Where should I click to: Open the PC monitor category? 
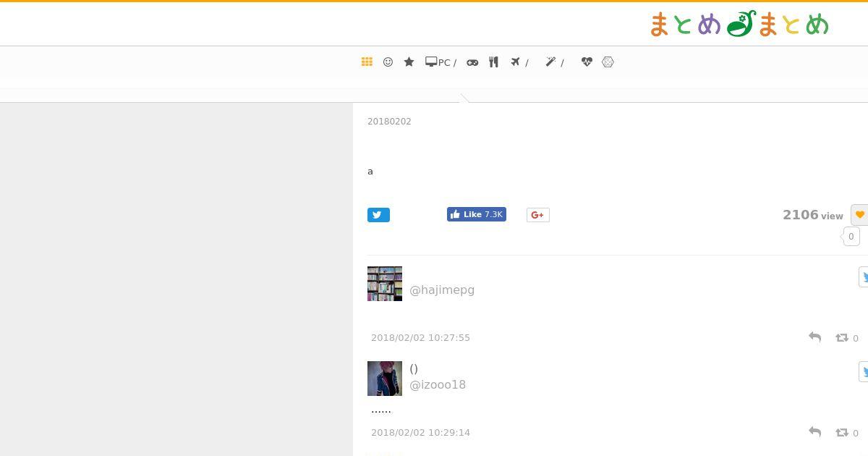click(441, 62)
